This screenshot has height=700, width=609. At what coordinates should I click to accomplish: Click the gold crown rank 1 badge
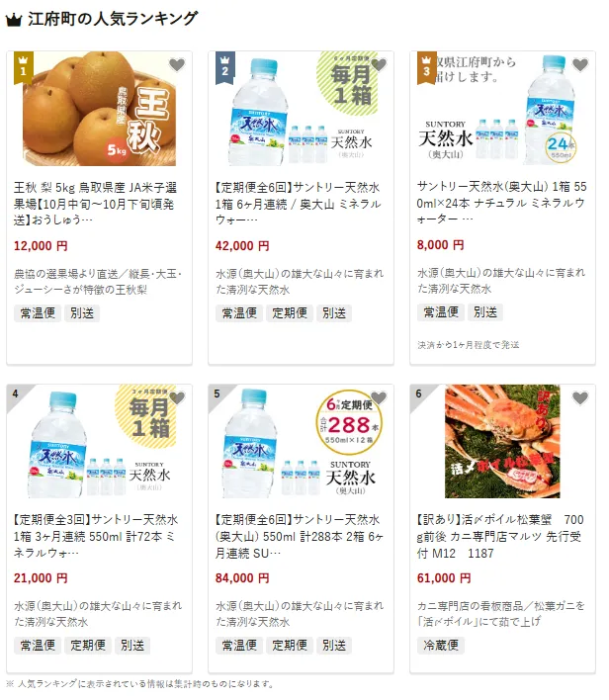pyautogui.click(x=23, y=68)
